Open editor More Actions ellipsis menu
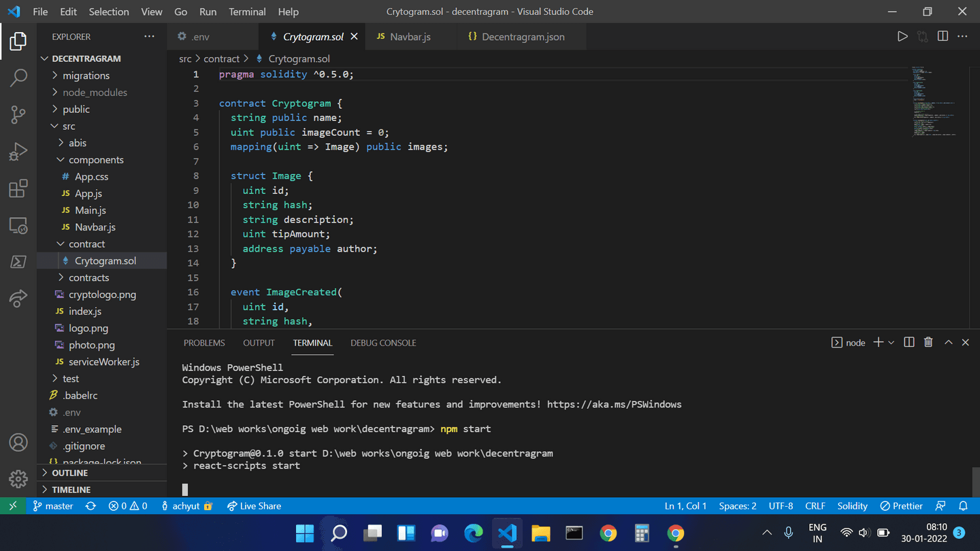The height and width of the screenshot is (551, 980). 962,37
